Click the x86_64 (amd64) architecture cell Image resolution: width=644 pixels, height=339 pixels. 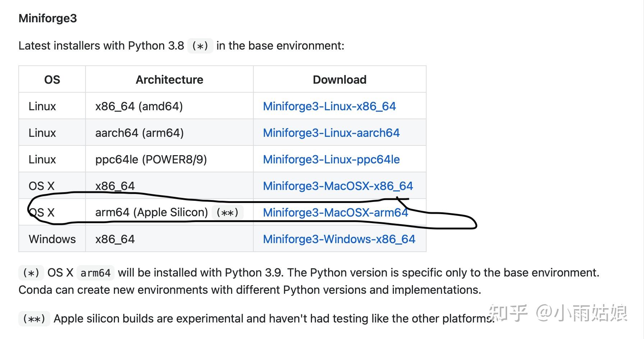(139, 106)
